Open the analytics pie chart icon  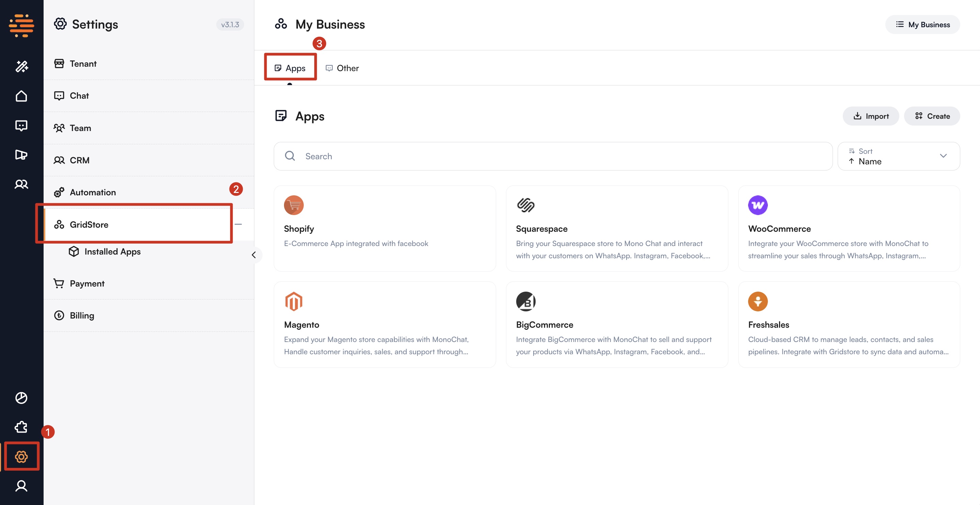(21, 398)
